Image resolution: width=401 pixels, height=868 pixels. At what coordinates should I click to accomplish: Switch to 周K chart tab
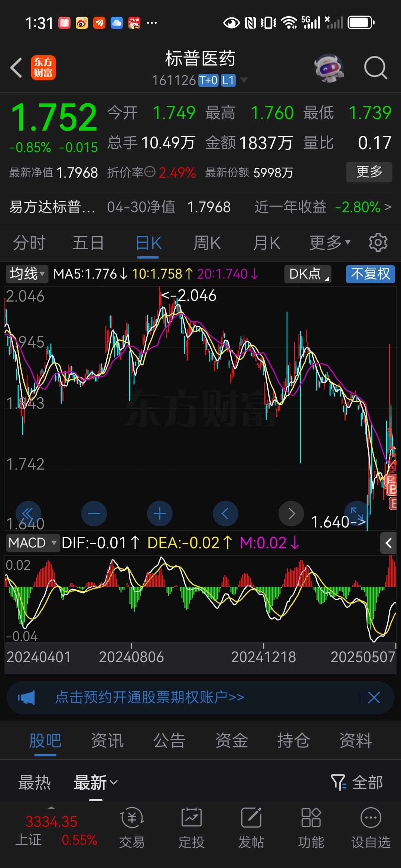[x=207, y=243]
